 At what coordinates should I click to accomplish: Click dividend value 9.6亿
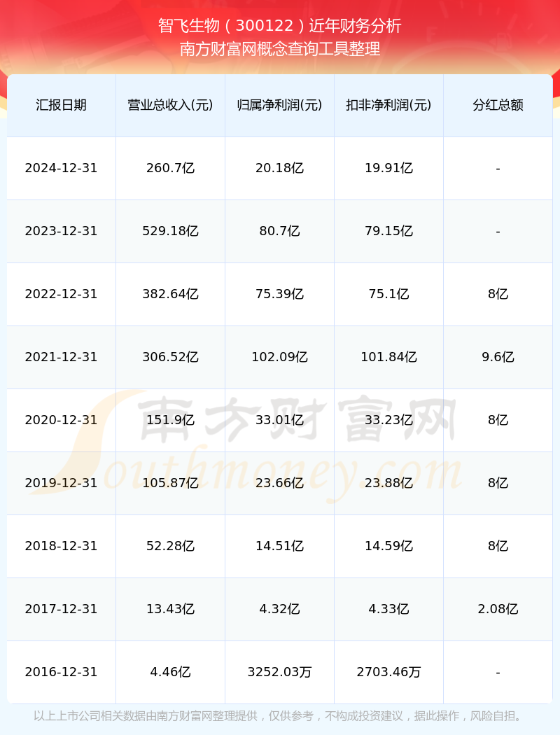498,357
